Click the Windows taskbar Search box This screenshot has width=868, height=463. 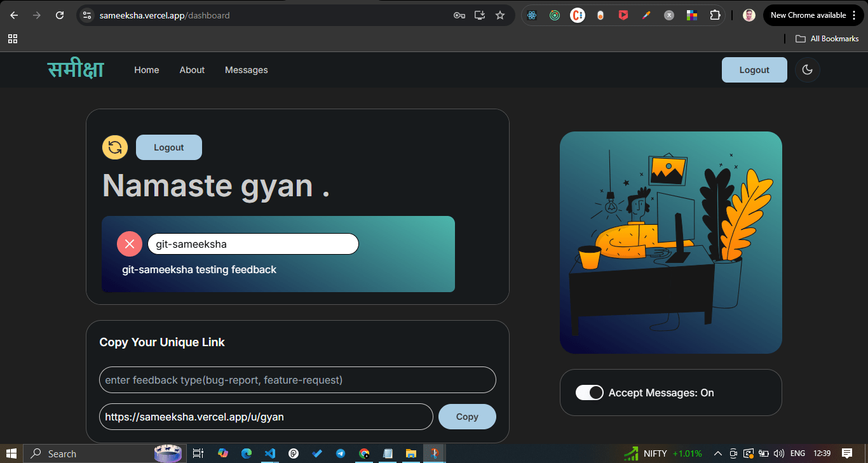coord(105,453)
